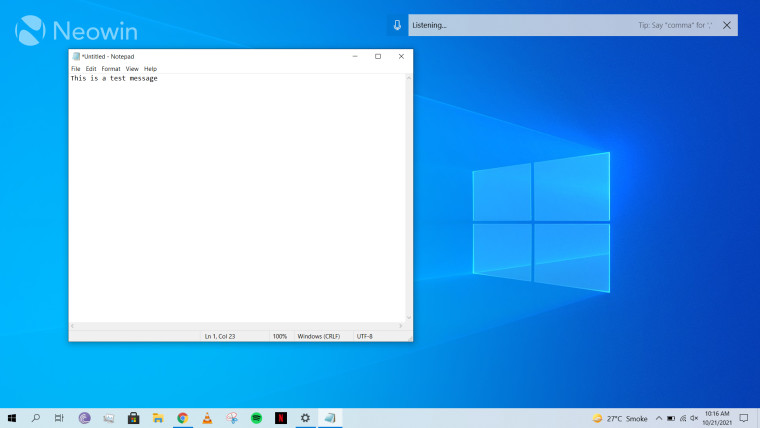760x428 pixels.
Task: Click the 100% zoom status entry
Action: pyautogui.click(x=280, y=336)
